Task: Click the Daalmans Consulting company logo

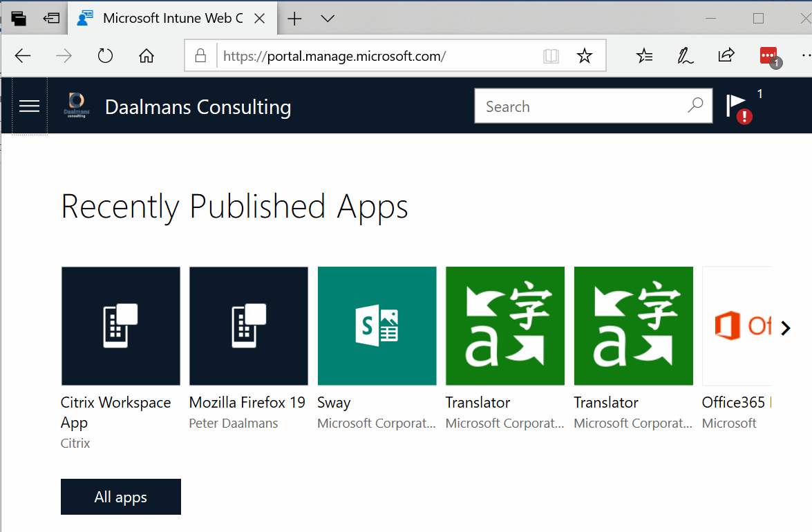Action: point(75,106)
